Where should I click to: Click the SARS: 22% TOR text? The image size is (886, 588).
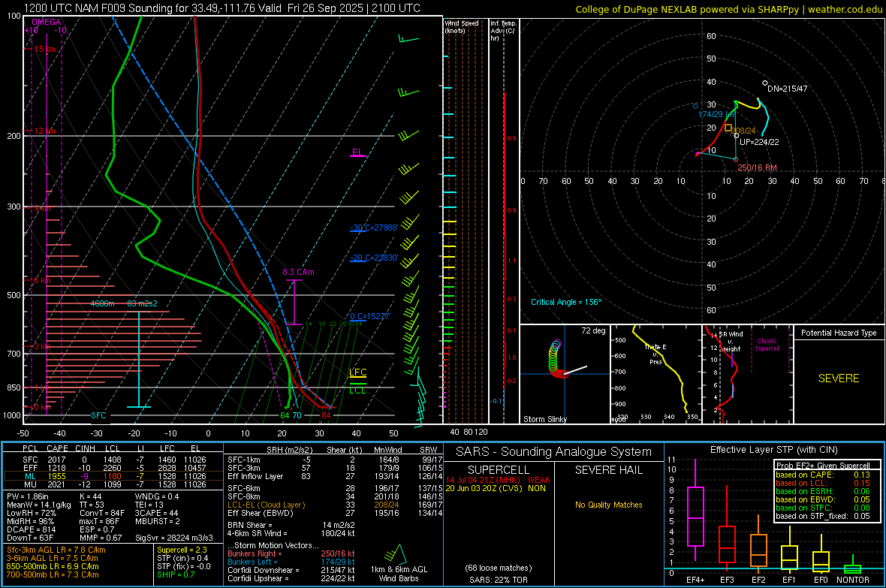499,580
